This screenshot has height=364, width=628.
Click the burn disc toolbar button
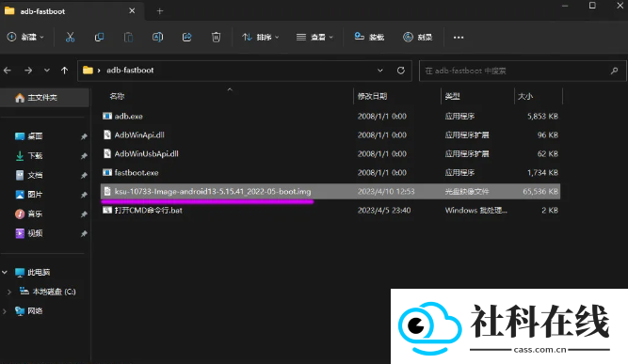[418, 38]
